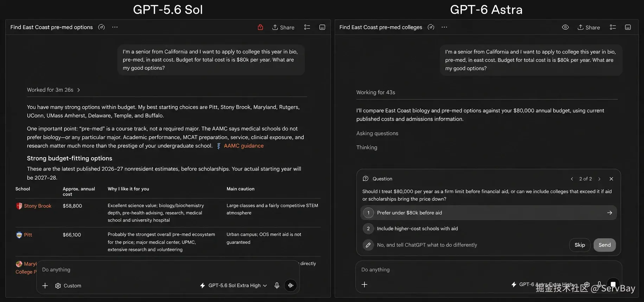This screenshot has height=302, width=644.
Task: Click the Stony Brook shield logo
Action: [x=19, y=206]
